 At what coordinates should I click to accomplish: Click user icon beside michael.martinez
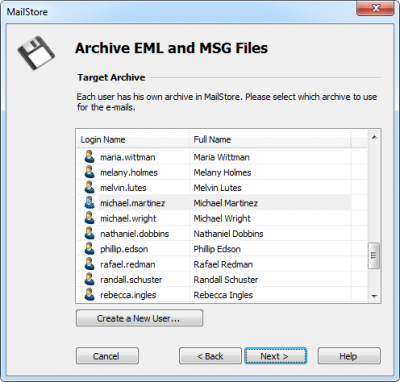(89, 202)
